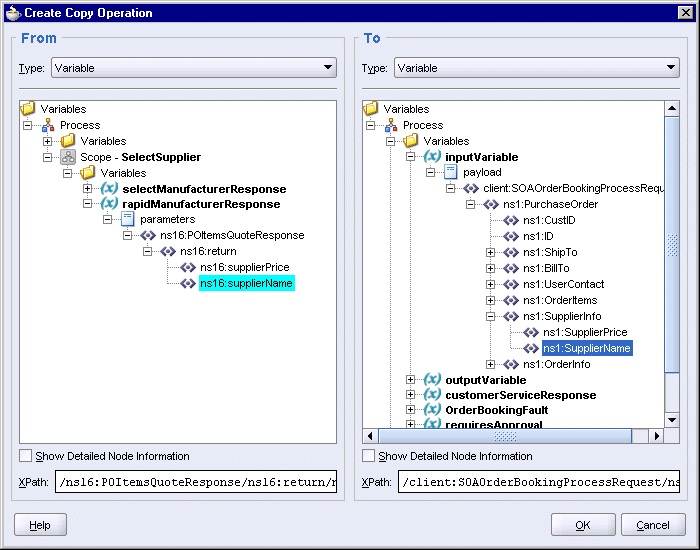Confirm with the OK button

583,525
